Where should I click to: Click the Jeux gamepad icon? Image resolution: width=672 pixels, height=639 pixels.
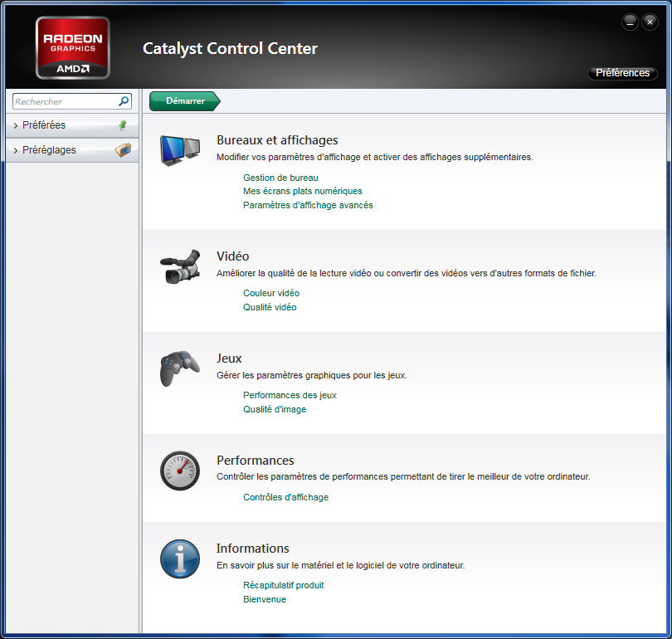179,367
